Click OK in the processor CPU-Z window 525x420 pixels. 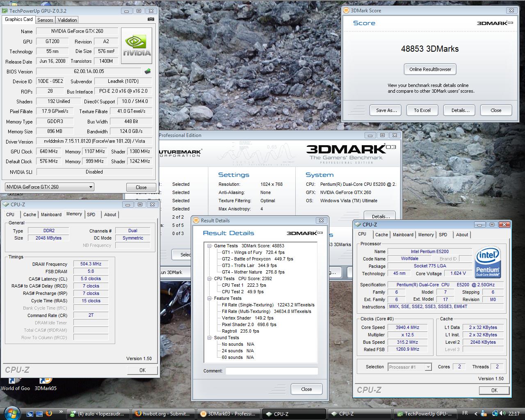pos(494,390)
